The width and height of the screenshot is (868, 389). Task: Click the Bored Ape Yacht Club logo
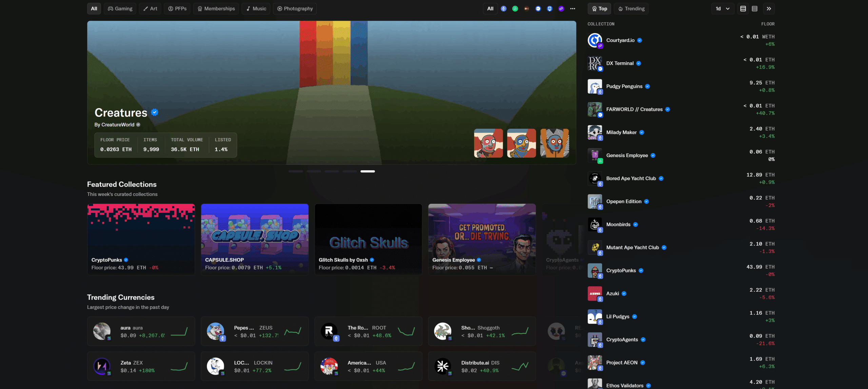pyautogui.click(x=595, y=179)
